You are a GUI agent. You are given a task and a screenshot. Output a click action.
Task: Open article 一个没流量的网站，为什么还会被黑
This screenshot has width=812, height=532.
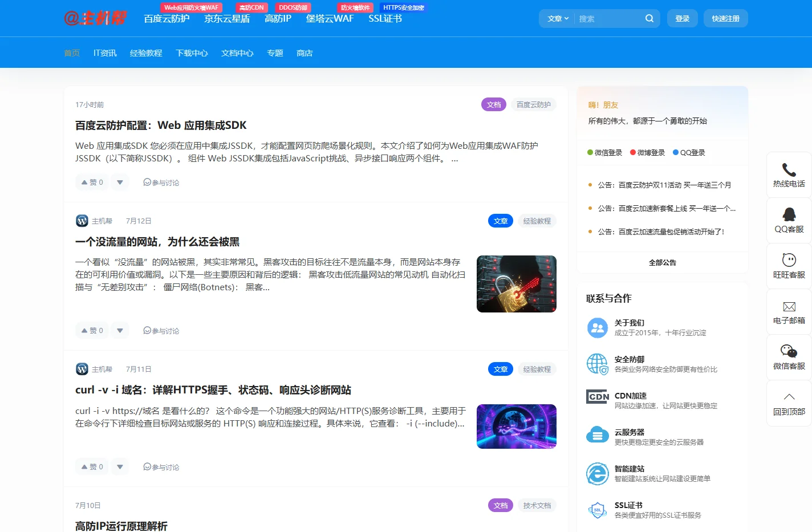[157, 242]
